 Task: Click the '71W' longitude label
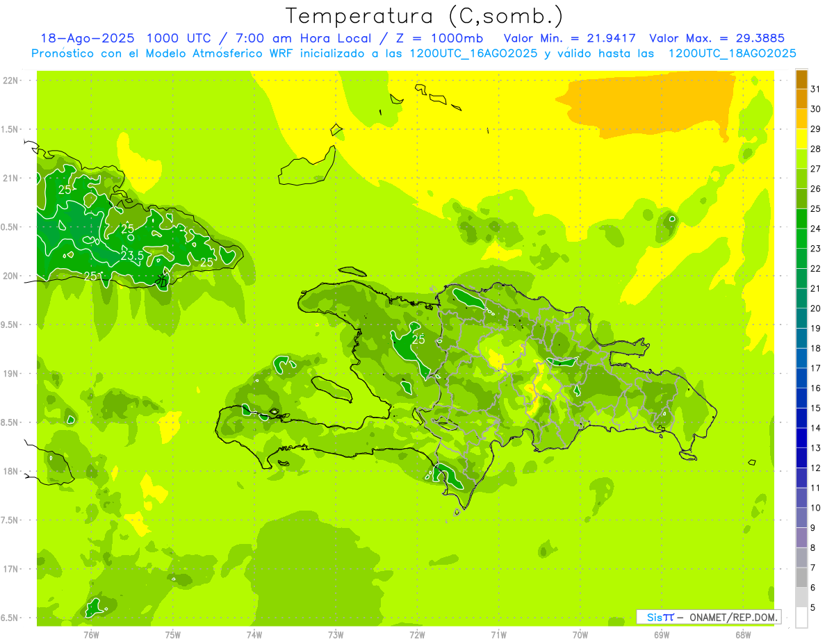[x=498, y=635]
